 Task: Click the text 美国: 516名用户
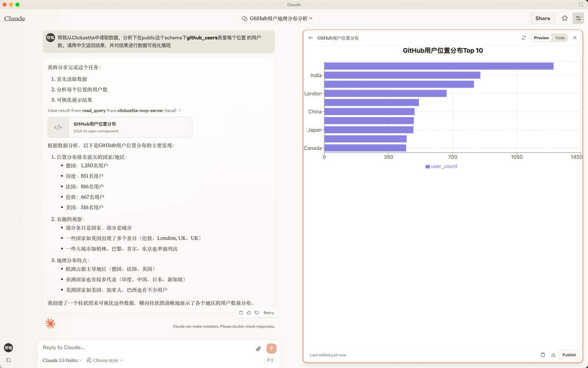85,207
